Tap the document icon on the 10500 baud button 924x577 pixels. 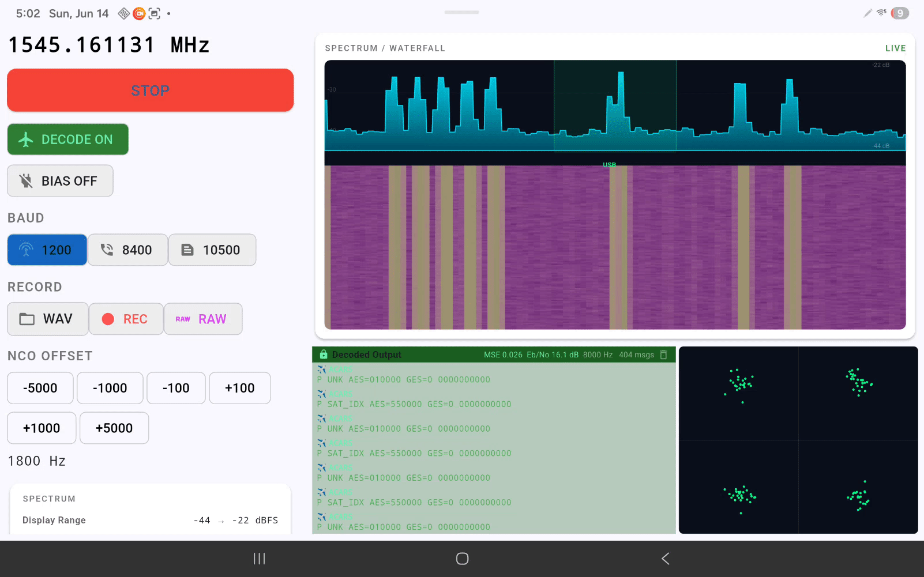click(x=187, y=250)
